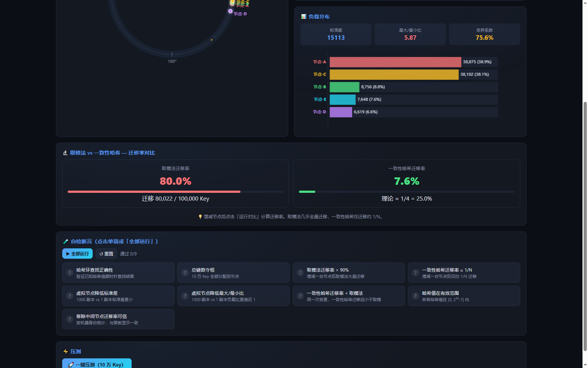Click the yellow 节点-C load bar

(x=394, y=74)
